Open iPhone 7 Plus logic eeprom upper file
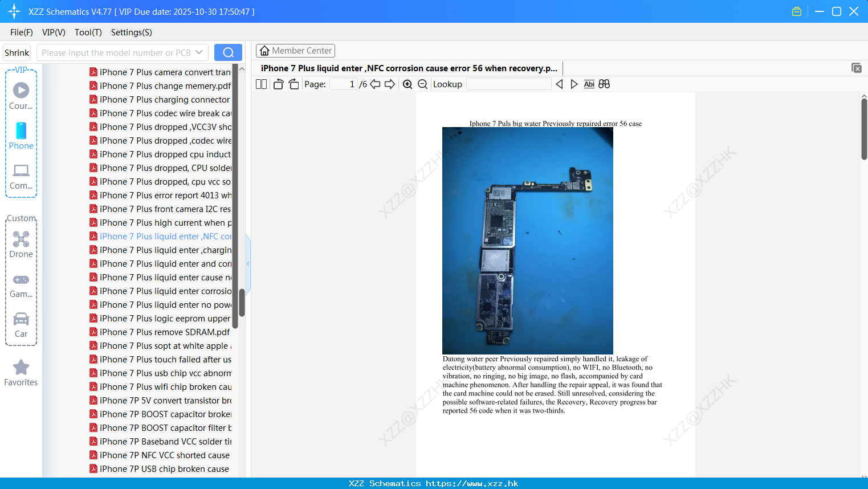 click(x=160, y=318)
